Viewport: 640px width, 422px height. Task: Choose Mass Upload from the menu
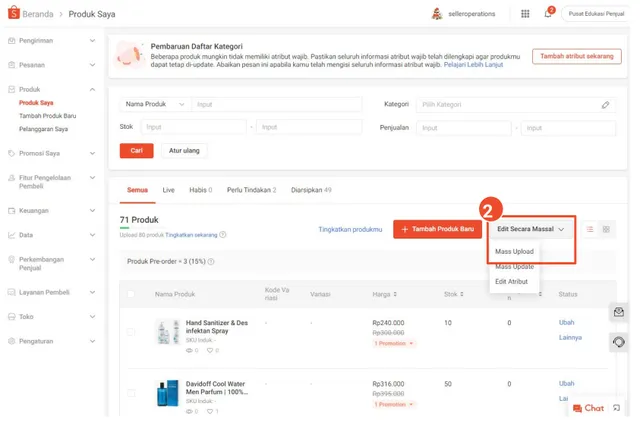[514, 252]
